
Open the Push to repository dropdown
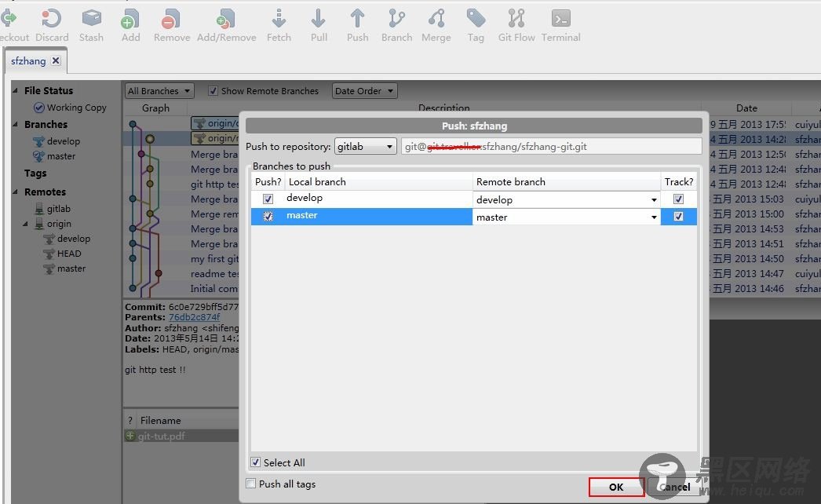pyautogui.click(x=365, y=146)
